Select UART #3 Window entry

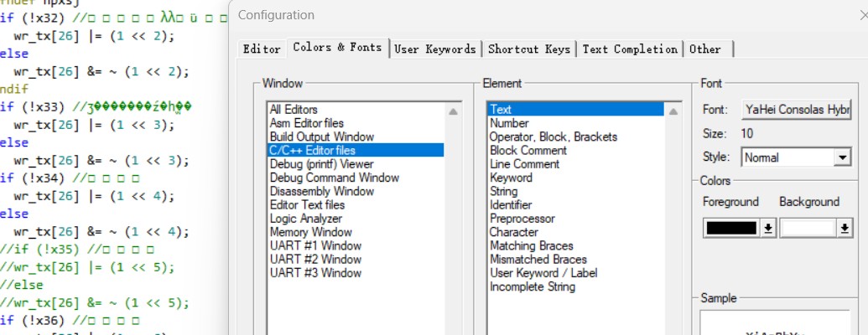pyautogui.click(x=356, y=273)
